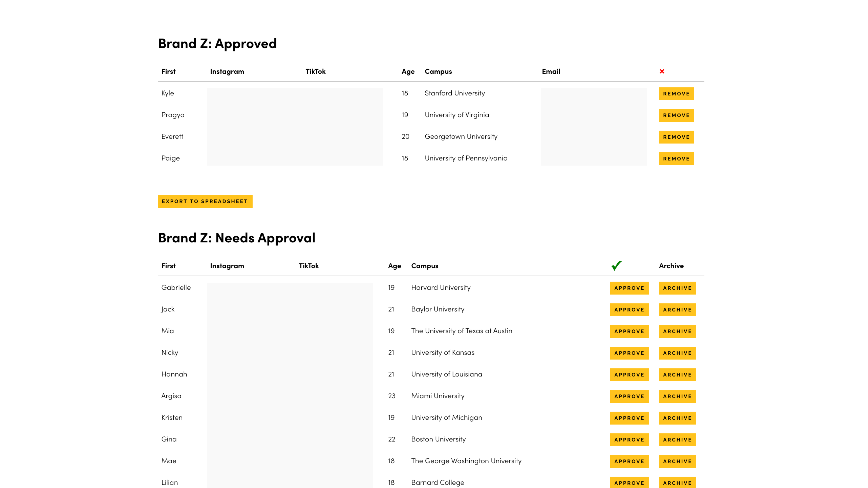Select the 'University of Louisiana' campus cell
868x488 pixels.
point(447,374)
